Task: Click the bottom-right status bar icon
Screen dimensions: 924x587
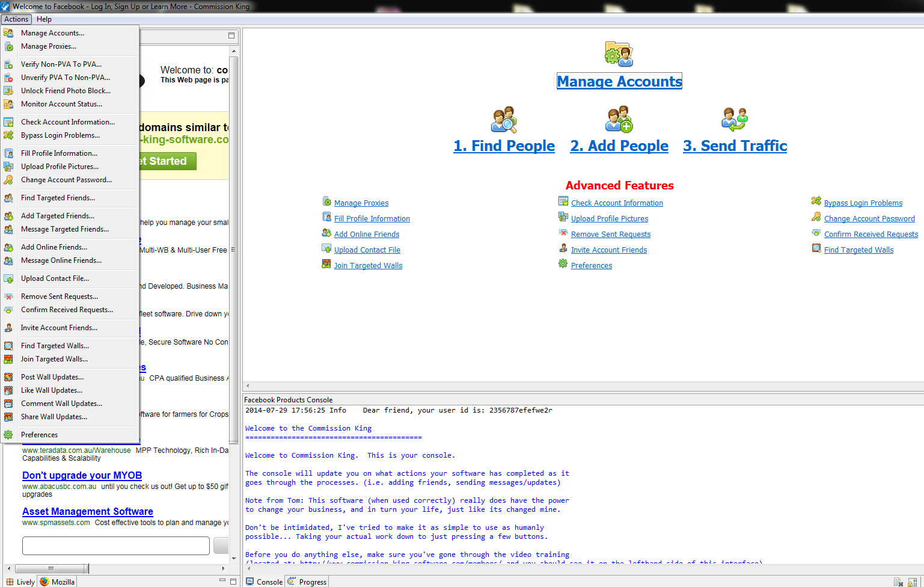Action: click(913, 582)
